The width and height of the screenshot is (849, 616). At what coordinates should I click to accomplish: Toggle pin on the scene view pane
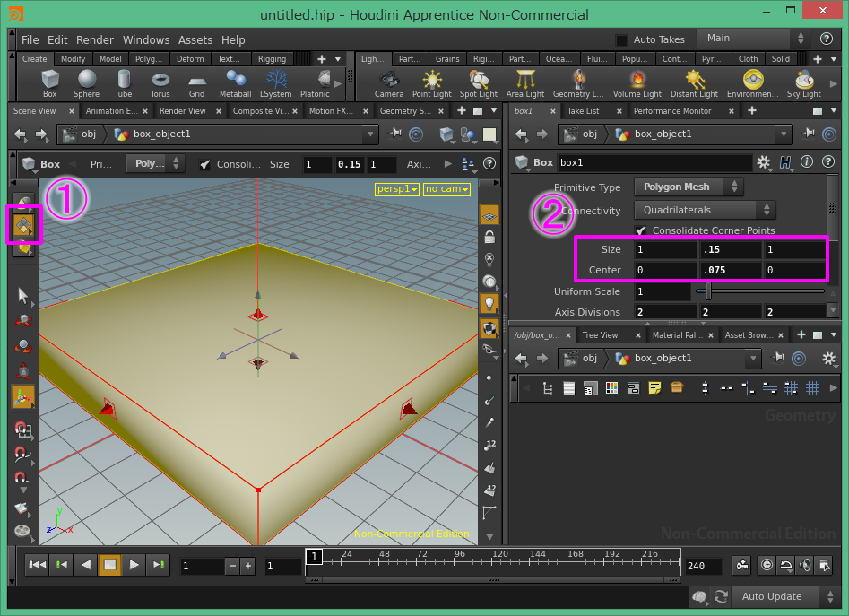[396, 134]
